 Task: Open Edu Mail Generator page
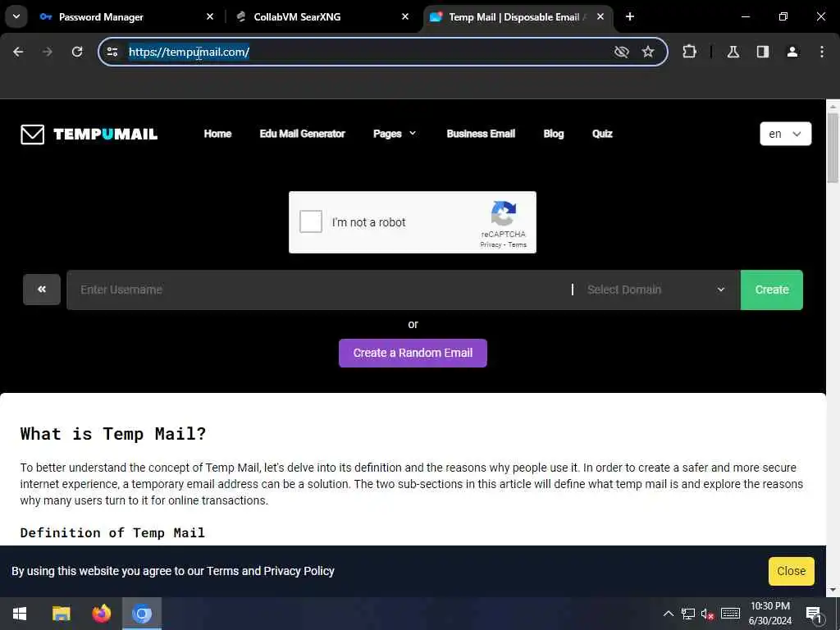click(x=302, y=134)
